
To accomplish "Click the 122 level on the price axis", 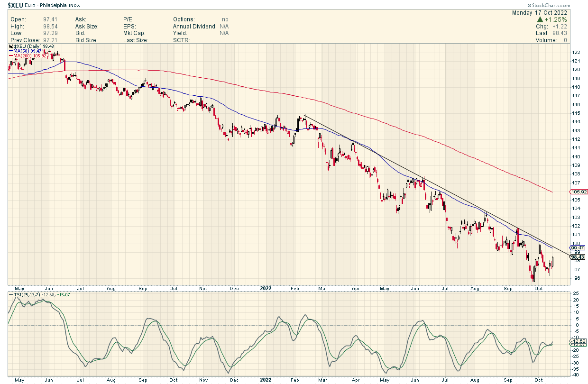I will coord(575,53).
